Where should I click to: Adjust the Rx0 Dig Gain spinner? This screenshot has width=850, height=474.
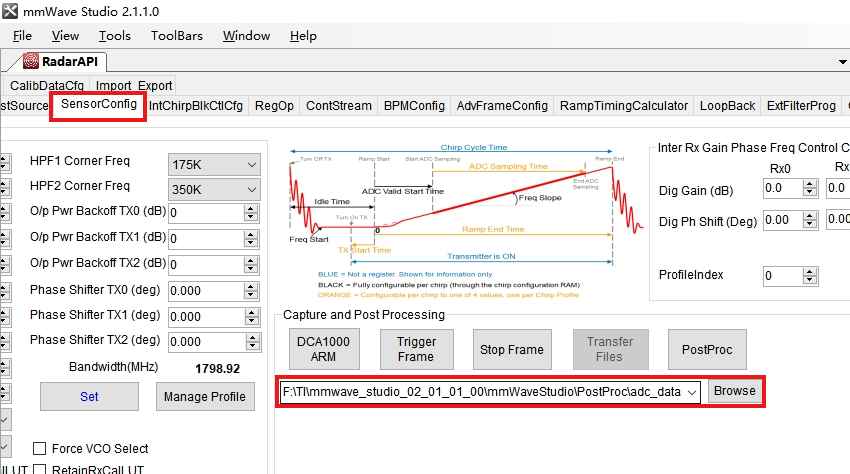coord(810,188)
